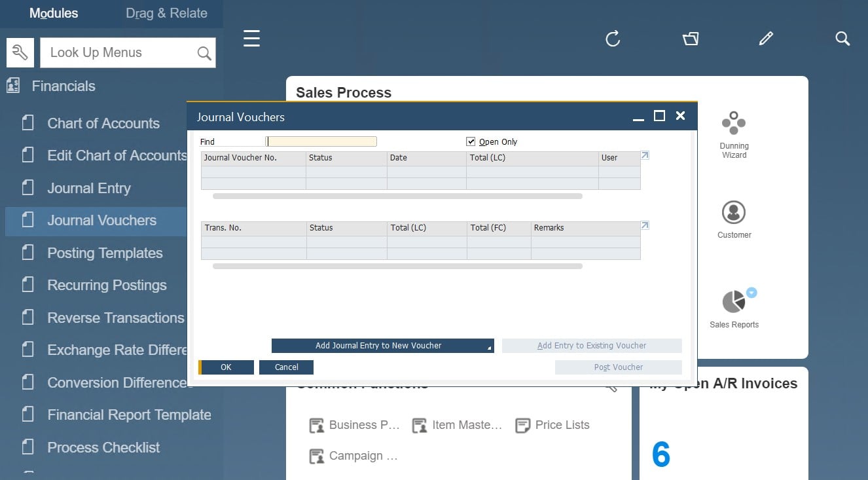Expand the upper voucher table settings arrow
Screen dimensions: 868x480
pos(645,156)
